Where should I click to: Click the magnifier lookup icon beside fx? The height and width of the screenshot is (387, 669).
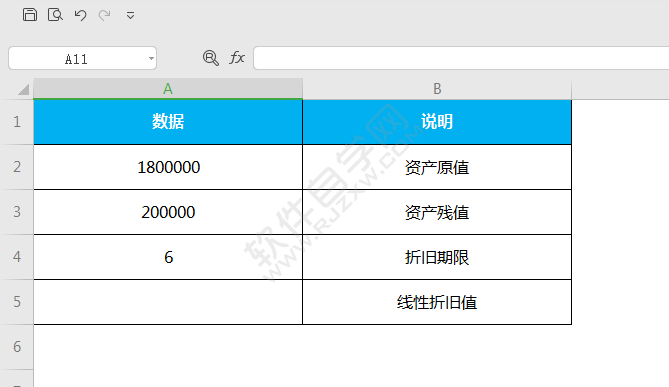coord(211,58)
